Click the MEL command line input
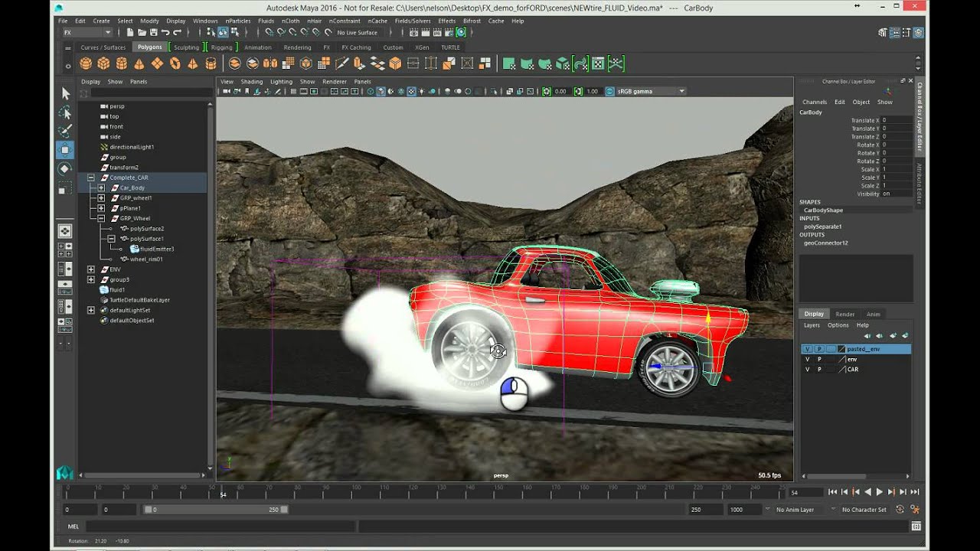This screenshot has height=551, width=980. [x=220, y=527]
